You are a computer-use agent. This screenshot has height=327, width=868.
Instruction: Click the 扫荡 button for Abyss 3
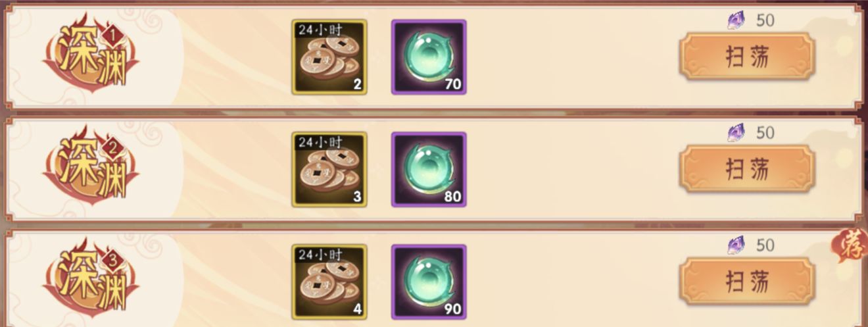coord(747,282)
